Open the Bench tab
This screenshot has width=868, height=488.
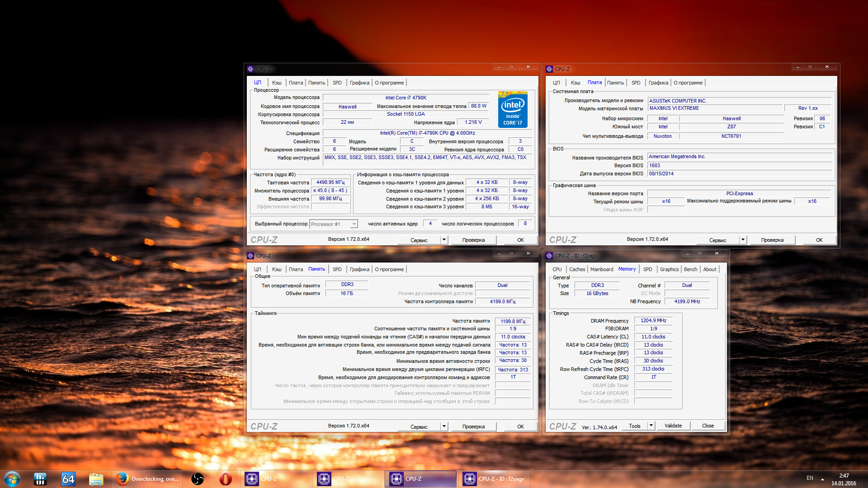click(x=690, y=269)
